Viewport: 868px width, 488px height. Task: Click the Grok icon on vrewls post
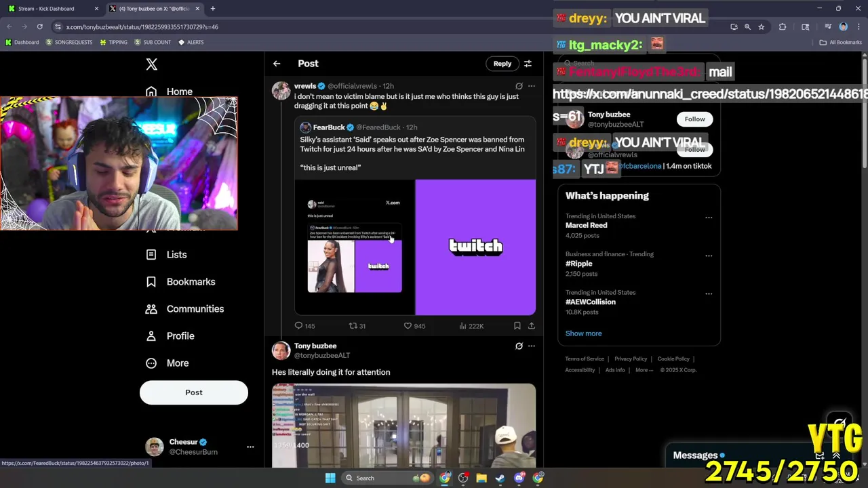point(519,86)
